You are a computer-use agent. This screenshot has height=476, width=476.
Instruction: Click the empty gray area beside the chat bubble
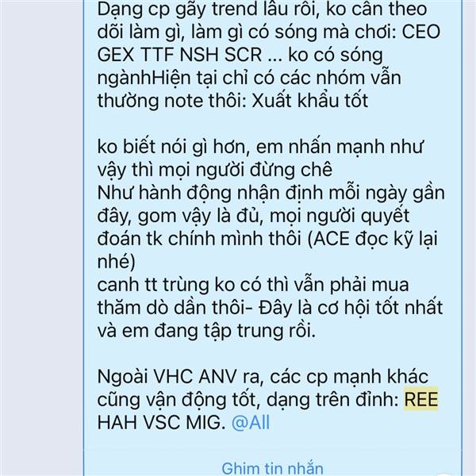[41, 238]
